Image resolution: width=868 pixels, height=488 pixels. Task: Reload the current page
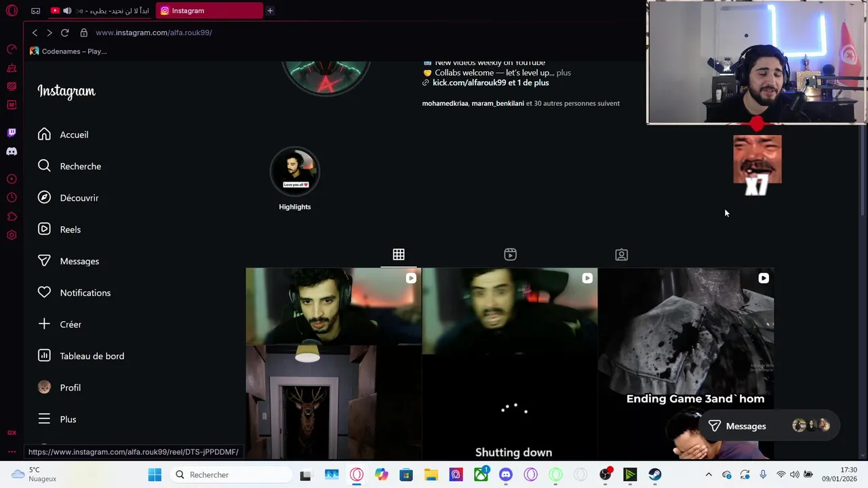coord(65,33)
